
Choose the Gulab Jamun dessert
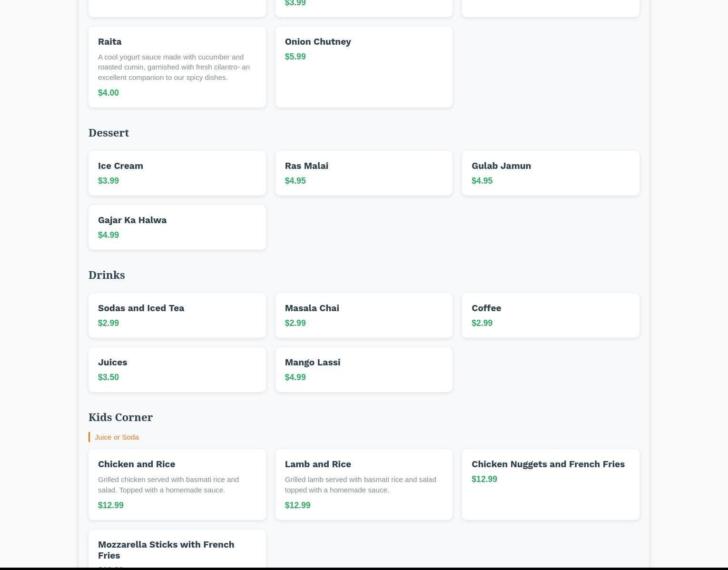tap(550, 173)
